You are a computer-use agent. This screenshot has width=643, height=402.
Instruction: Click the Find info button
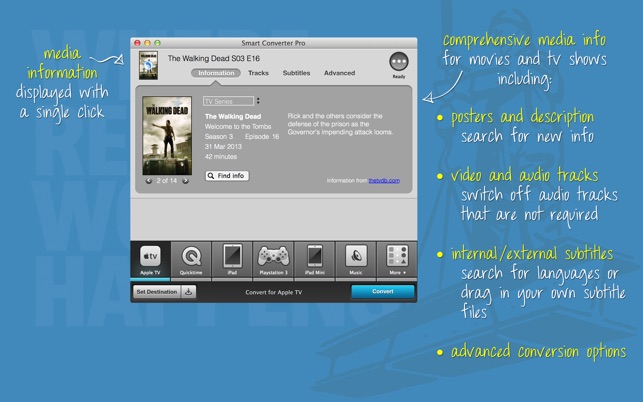pyautogui.click(x=227, y=176)
